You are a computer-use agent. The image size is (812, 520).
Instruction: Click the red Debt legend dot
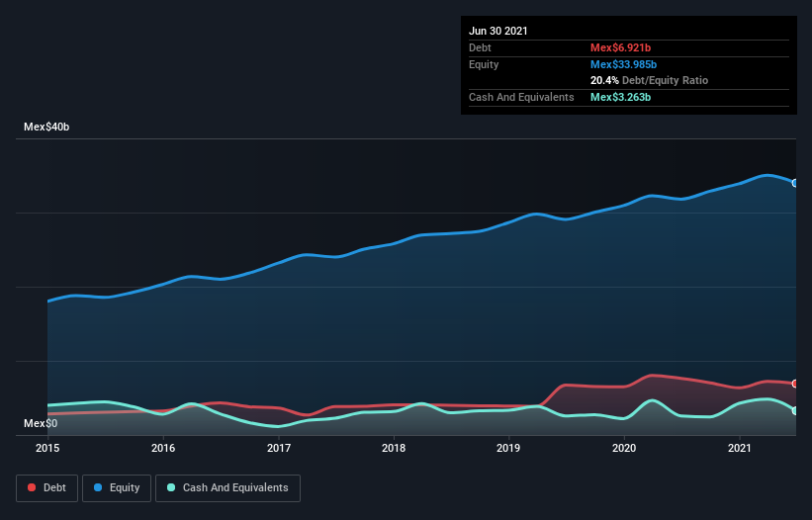pyautogui.click(x=32, y=487)
